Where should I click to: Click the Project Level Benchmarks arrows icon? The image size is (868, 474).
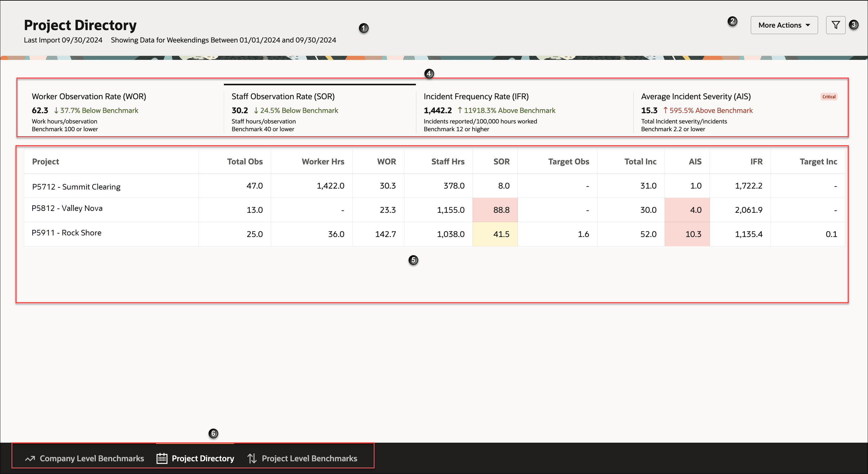(x=252, y=458)
